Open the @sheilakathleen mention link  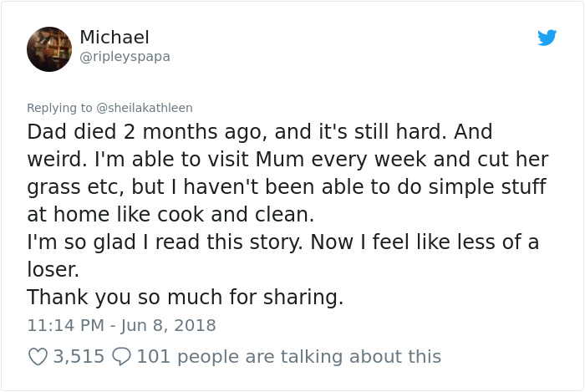click(145, 108)
